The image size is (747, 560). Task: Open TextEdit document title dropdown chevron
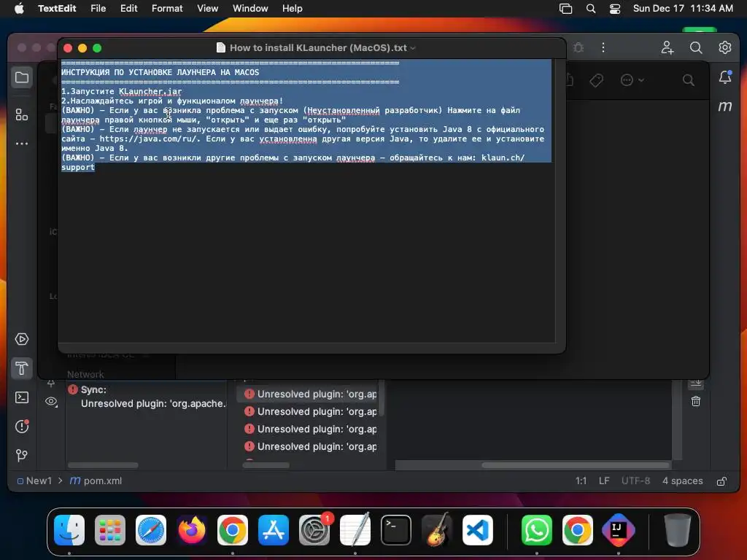click(x=413, y=48)
